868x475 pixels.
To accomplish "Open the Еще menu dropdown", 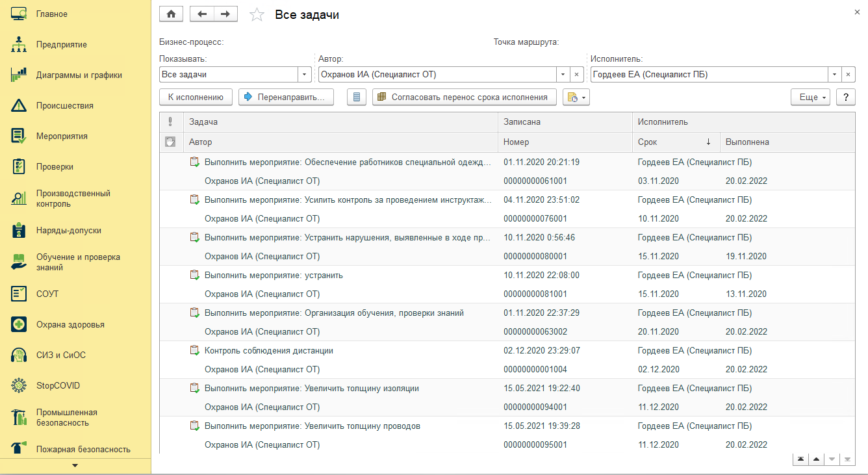I will click(x=810, y=97).
